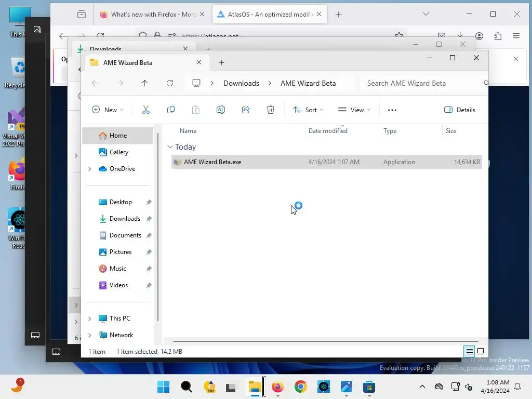
Task: Open Firefox account profile icon
Action: 479,36
